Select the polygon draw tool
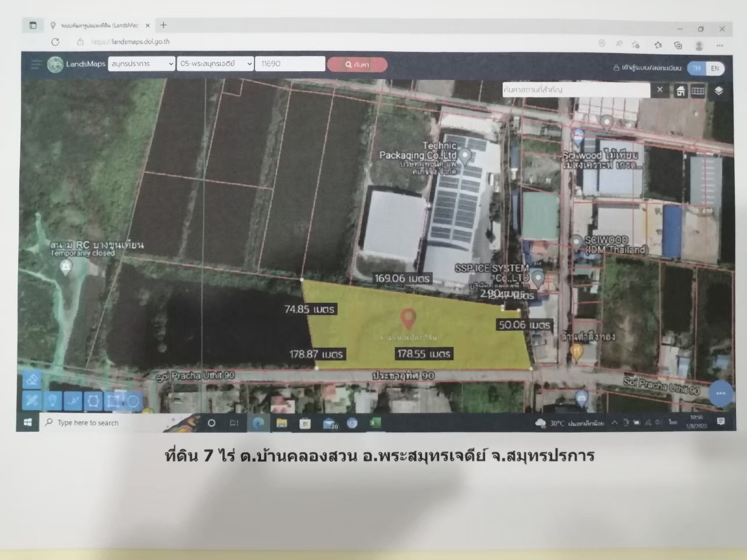747x560 pixels. [93, 400]
